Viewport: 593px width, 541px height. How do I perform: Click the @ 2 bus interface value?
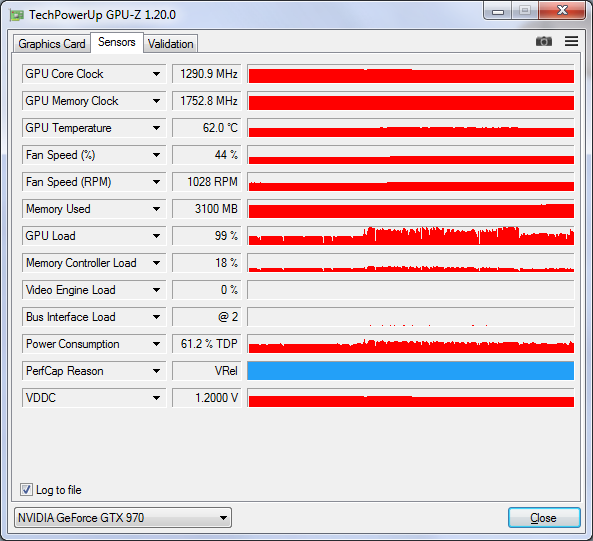point(206,317)
